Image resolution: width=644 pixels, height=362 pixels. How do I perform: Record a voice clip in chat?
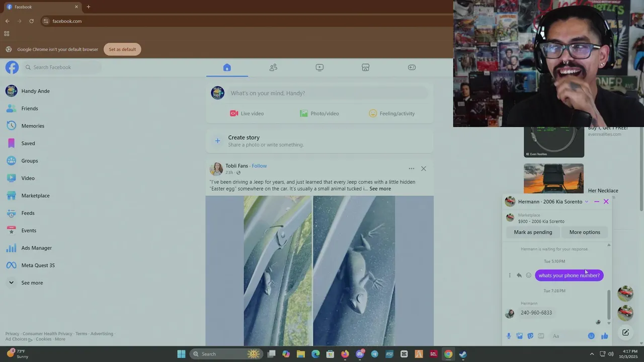tap(509, 336)
